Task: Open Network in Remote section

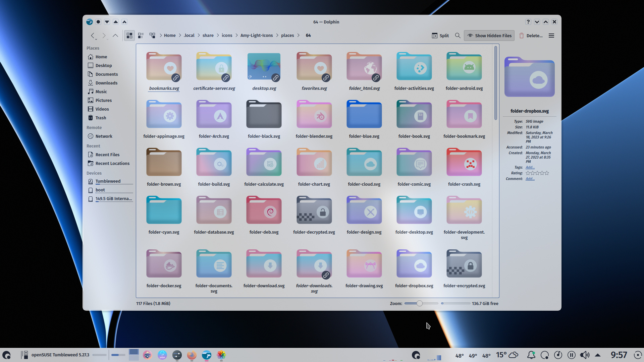Action: coord(110,136)
